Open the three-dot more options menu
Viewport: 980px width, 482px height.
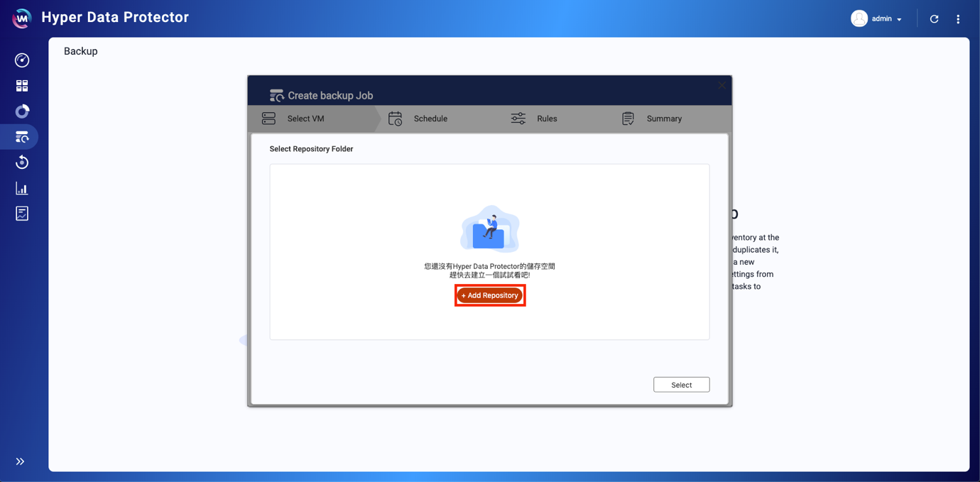point(958,19)
